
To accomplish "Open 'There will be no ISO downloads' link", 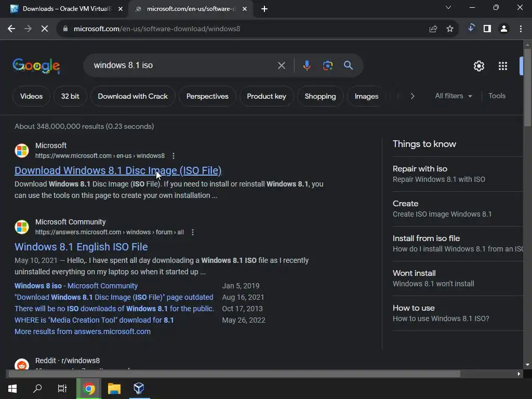I will click(x=114, y=309).
